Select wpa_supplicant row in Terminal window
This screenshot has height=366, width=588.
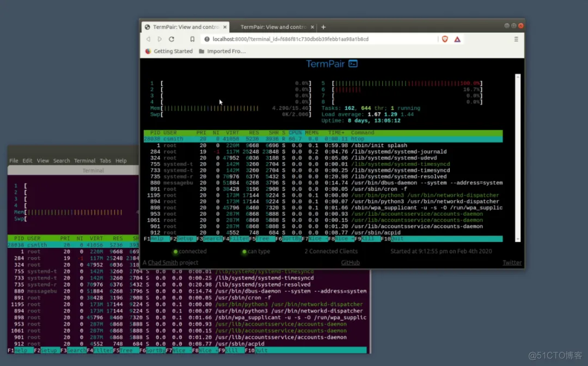click(187, 317)
